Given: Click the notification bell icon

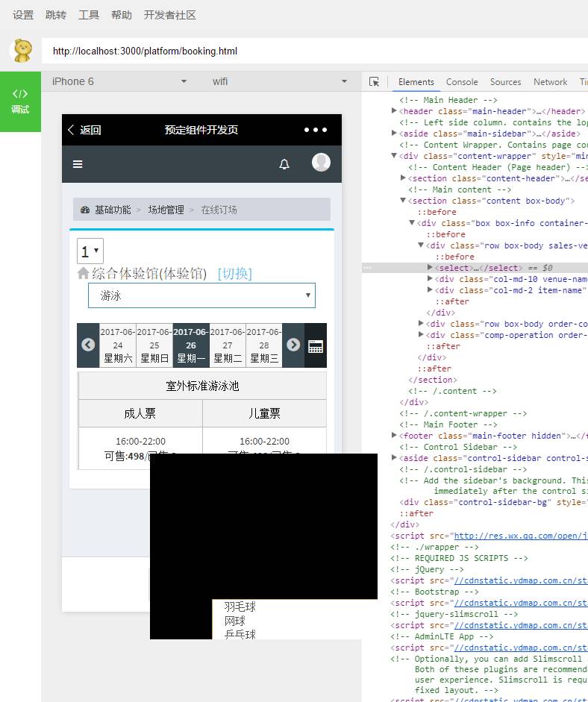Looking at the screenshot, I should point(284,164).
